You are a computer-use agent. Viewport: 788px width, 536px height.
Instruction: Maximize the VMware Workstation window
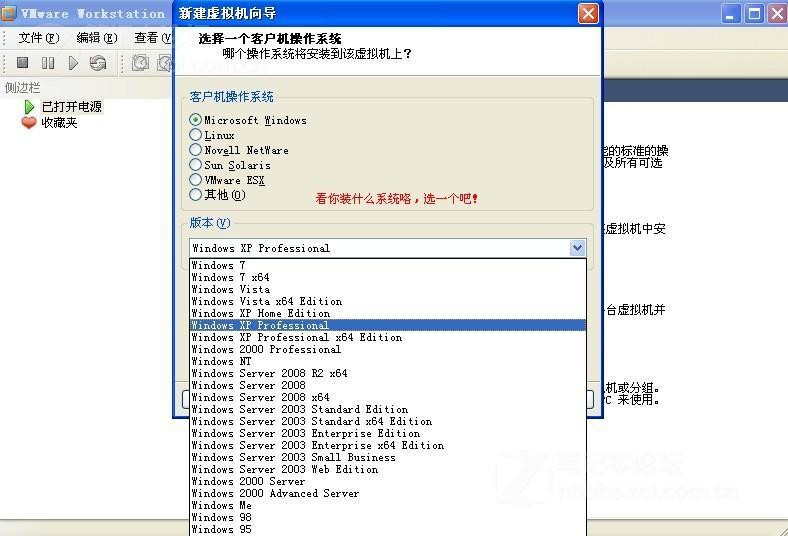[x=754, y=13]
